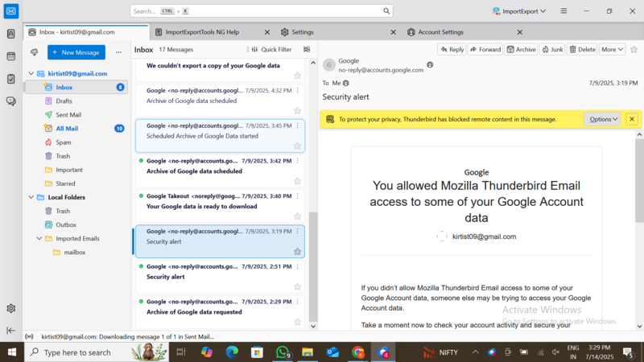The image size is (644, 362).
Task: Click the Get Messages cloud icon
Action: [x=34, y=52]
